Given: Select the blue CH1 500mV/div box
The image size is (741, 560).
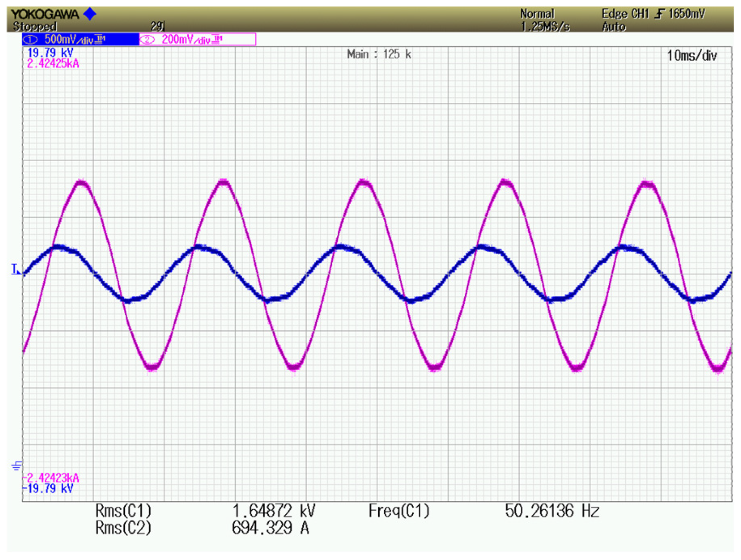Looking at the screenshot, I should [80, 40].
